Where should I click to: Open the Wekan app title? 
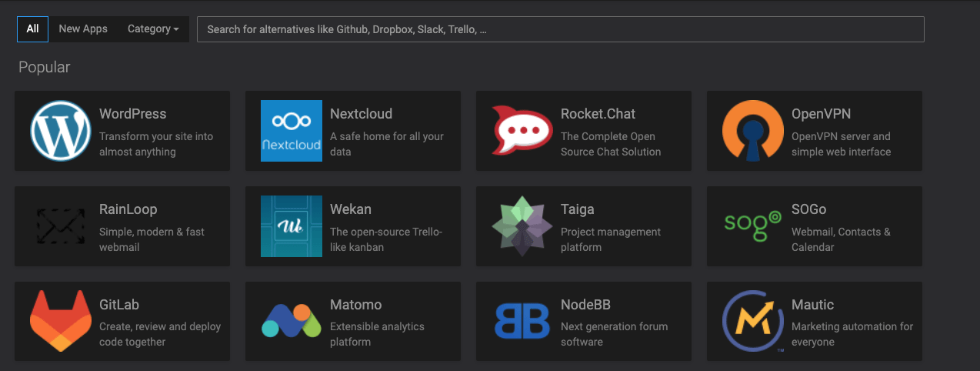(x=350, y=209)
